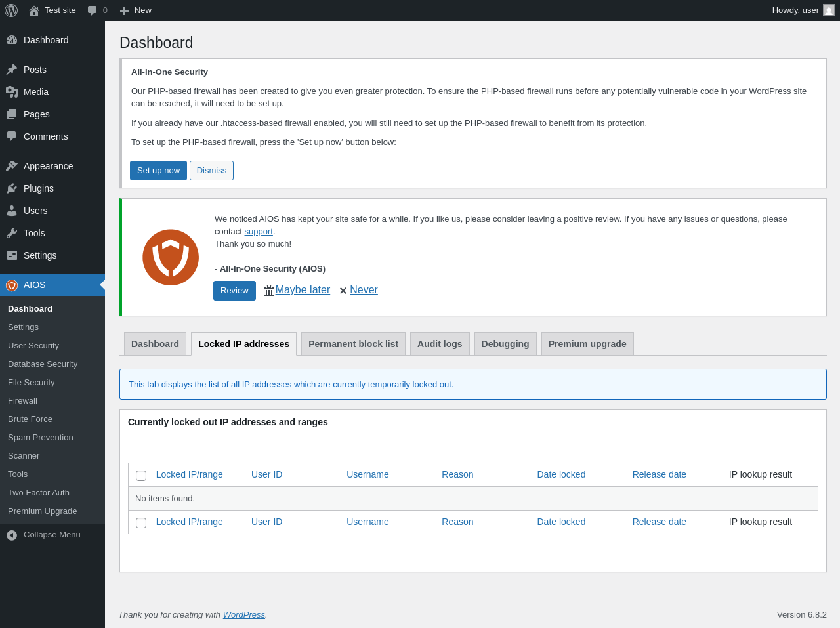840x628 pixels.
Task: Open the Permanent block list tab
Action: [x=353, y=344]
